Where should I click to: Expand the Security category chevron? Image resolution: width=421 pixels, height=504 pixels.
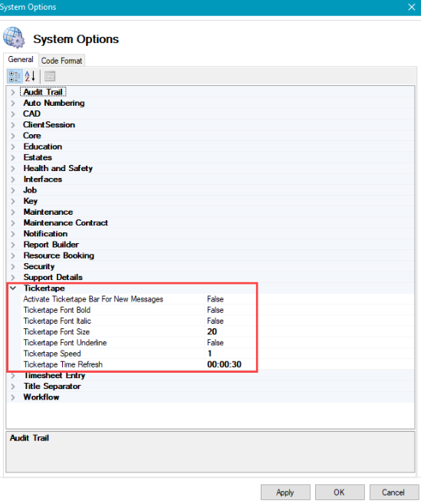pos(13,266)
